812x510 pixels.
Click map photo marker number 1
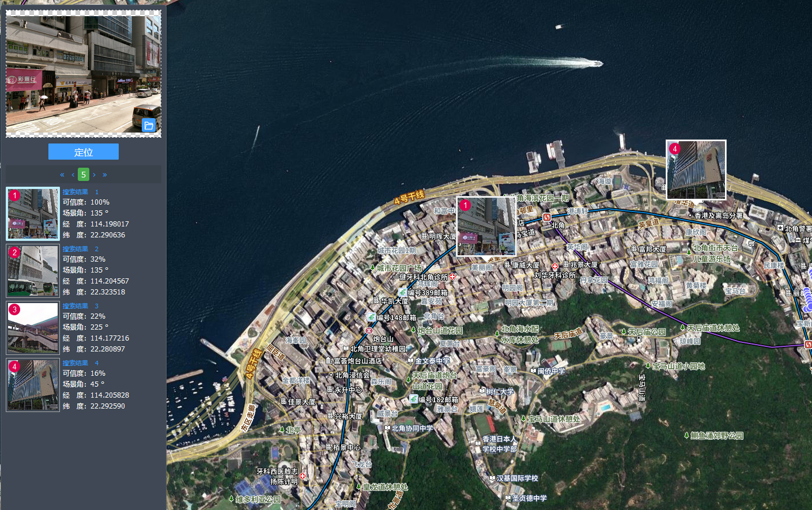[x=486, y=226]
